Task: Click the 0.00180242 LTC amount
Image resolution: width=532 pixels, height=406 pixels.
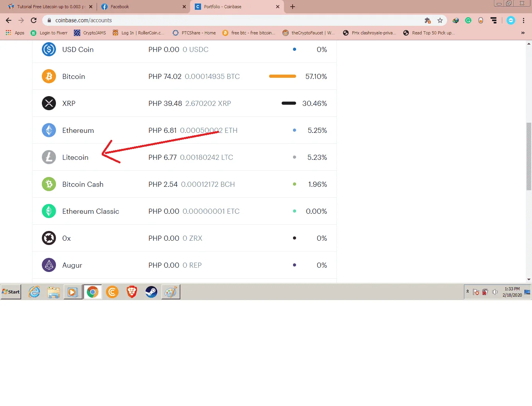Action: click(x=207, y=157)
